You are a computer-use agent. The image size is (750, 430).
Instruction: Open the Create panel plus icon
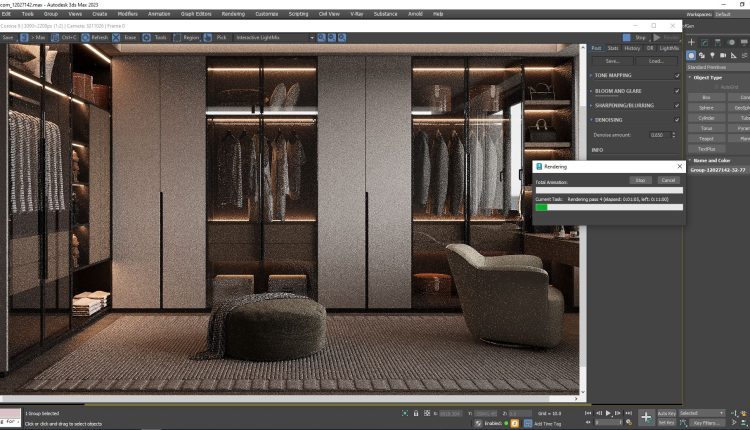click(691, 42)
